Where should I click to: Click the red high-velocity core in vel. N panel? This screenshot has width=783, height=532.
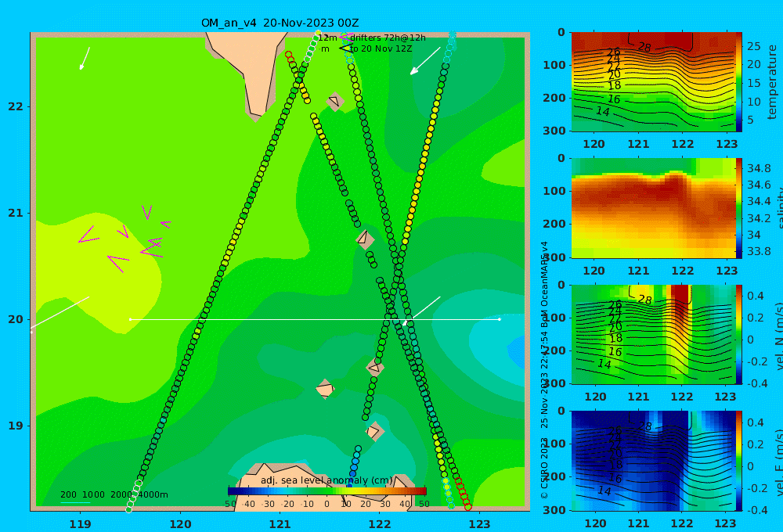[x=680, y=304]
